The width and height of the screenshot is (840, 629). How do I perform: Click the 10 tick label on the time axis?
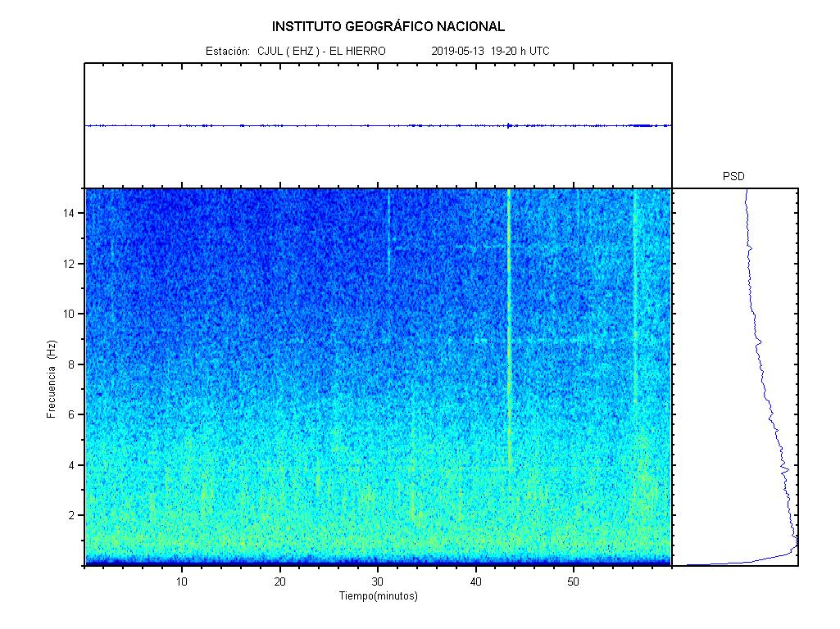click(182, 581)
